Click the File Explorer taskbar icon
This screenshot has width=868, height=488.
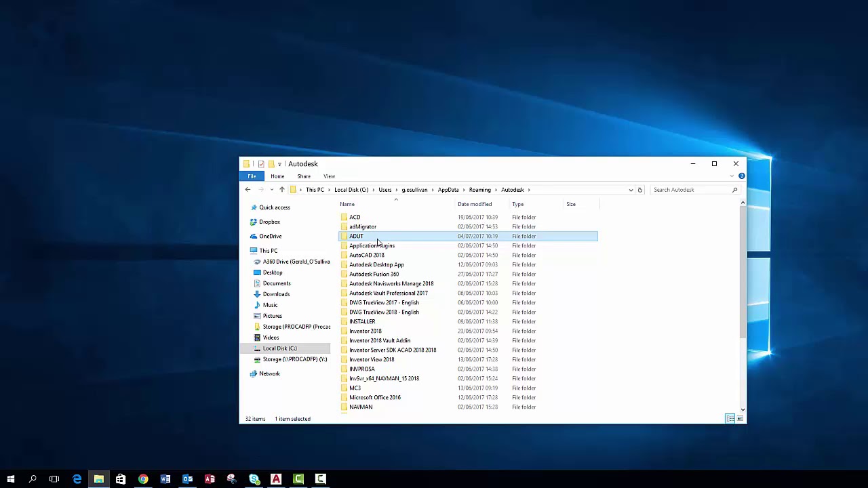(99, 479)
